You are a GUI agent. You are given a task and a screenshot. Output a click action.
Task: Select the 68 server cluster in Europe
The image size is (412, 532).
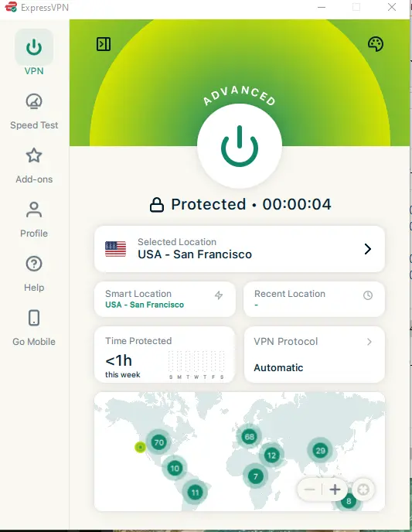tap(249, 437)
